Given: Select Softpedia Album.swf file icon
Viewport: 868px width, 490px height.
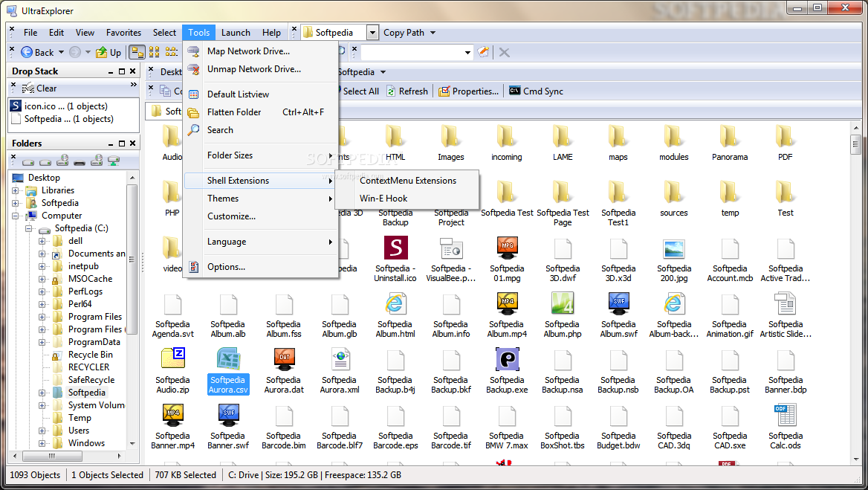Looking at the screenshot, I should point(618,303).
